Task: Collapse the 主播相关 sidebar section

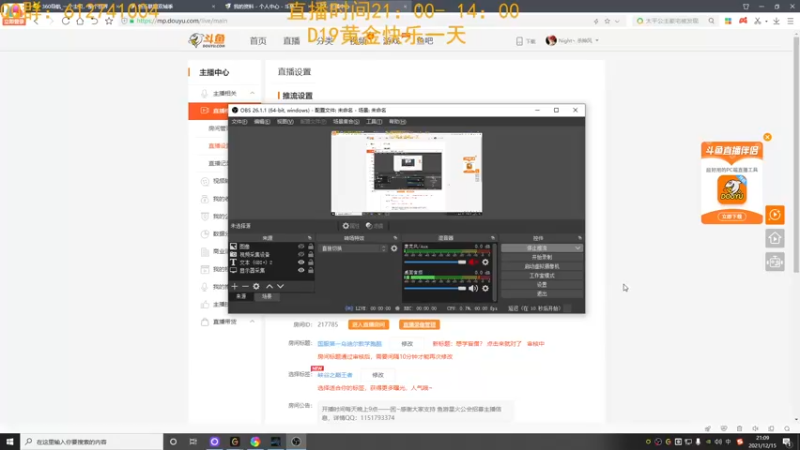Action: (x=252, y=93)
